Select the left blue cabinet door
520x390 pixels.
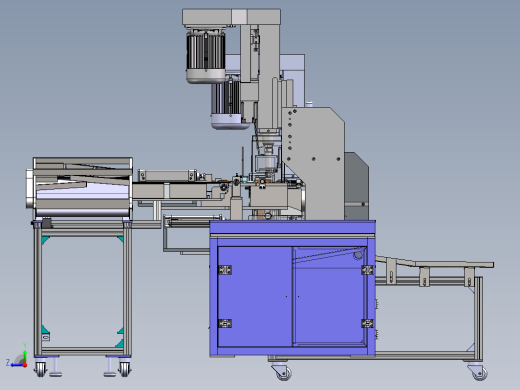click(x=255, y=296)
